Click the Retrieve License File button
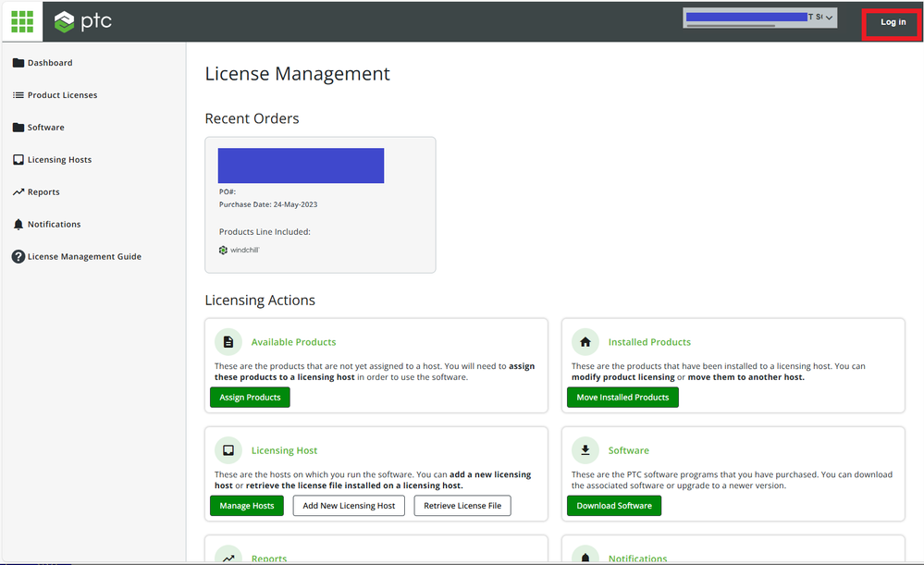The height and width of the screenshot is (565, 924). click(x=462, y=506)
